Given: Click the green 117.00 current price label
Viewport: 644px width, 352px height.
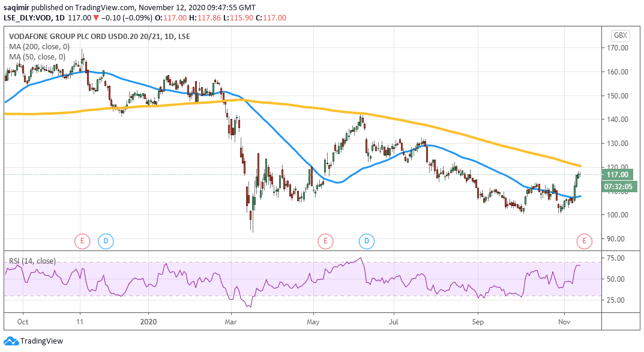Looking at the screenshot, I should (619, 175).
